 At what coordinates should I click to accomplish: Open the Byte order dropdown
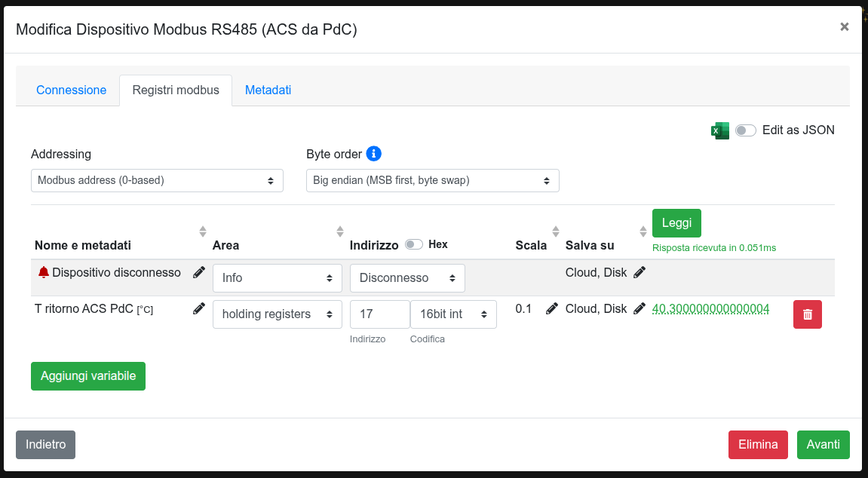(x=432, y=181)
